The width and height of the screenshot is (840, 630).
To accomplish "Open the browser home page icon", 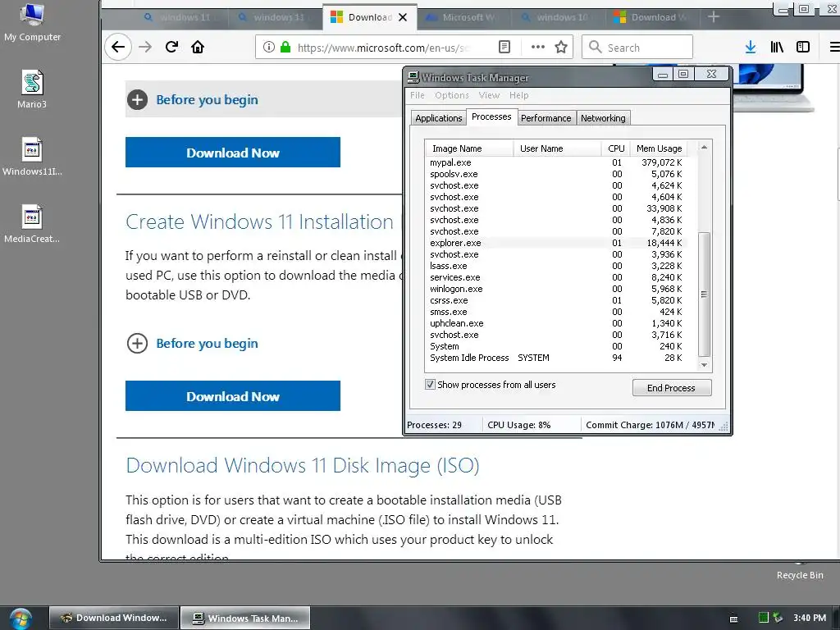I will (x=198, y=47).
